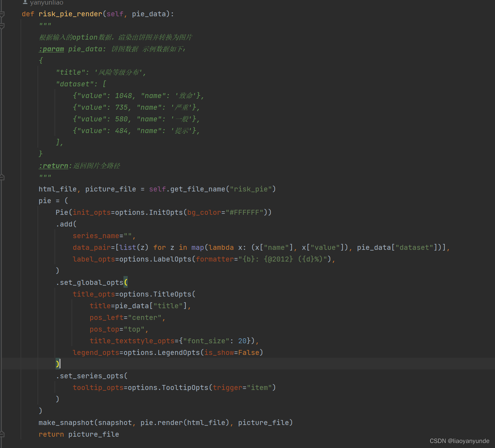Click the return keyword on the last line
The height and width of the screenshot is (448, 495).
click(51, 435)
